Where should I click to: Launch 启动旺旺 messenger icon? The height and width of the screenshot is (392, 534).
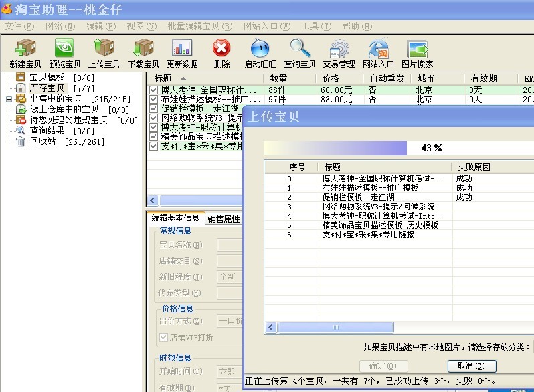[260, 47]
